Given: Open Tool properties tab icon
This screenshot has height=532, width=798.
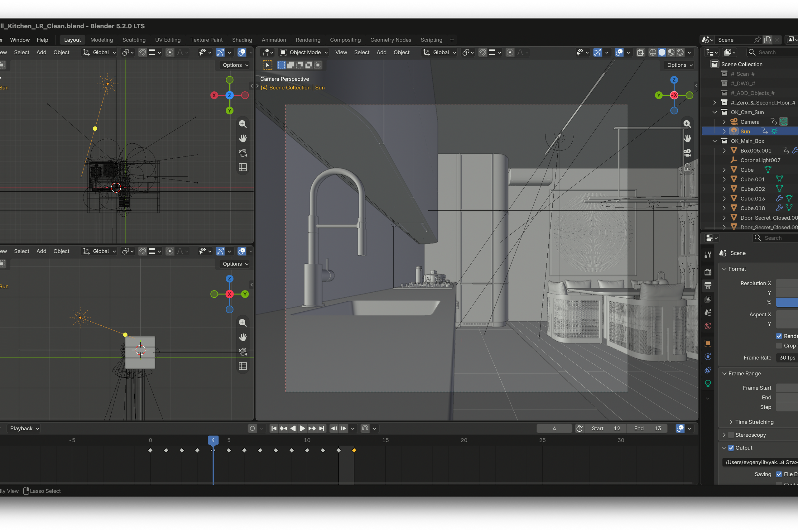Looking at the screenshot, I should [x=708, y=255].
